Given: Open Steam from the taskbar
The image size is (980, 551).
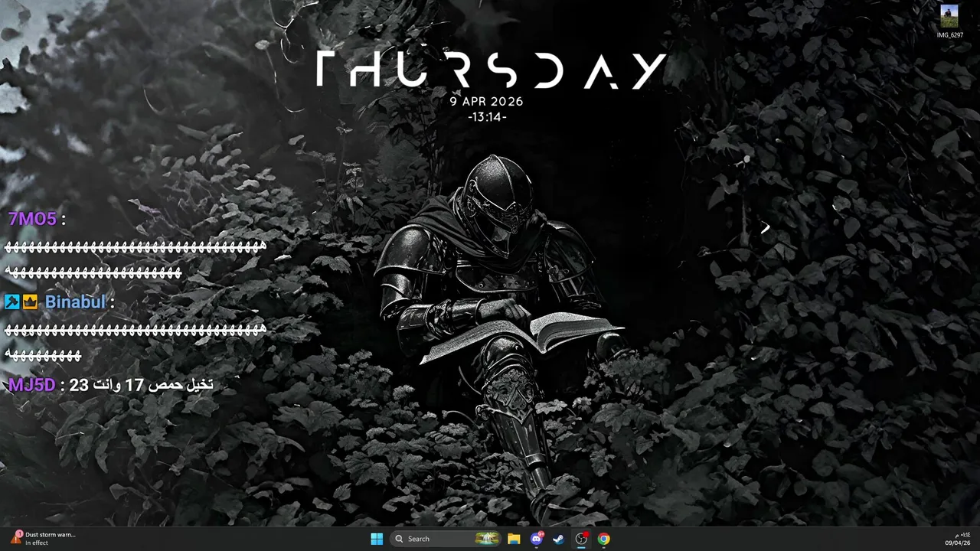Looking at the screenshot, I should [559, 539].
